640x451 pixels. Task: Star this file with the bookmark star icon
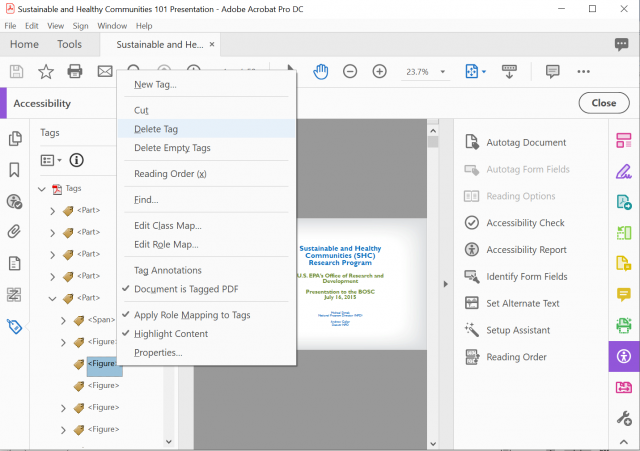tap(45, 71)
